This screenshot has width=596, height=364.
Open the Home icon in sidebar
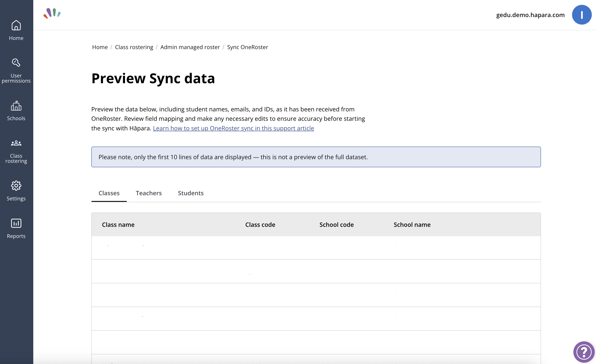[16, 25]
